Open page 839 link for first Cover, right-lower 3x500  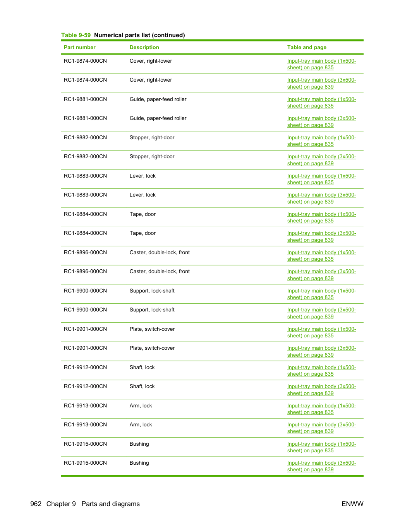point(321,83)
